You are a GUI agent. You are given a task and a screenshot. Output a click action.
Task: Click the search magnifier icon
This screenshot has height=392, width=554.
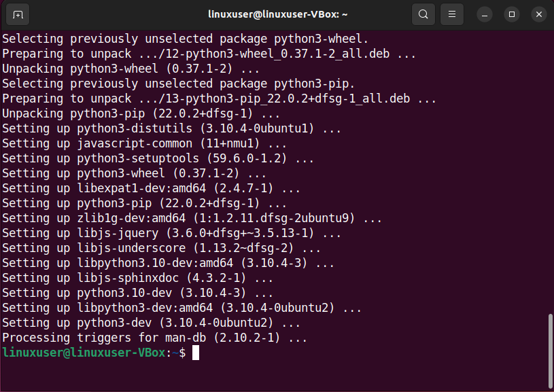[x=423, y=14]
